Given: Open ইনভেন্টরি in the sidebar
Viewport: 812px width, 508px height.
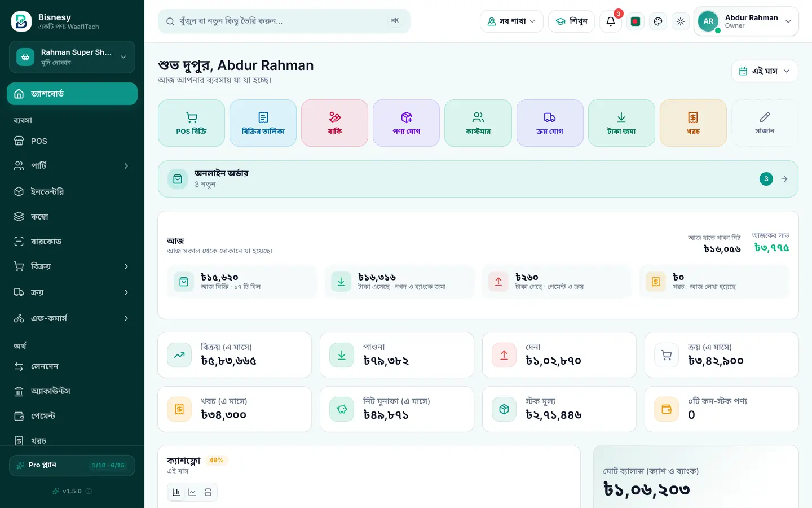Looking at the screenshot, I should click(72, 191).
